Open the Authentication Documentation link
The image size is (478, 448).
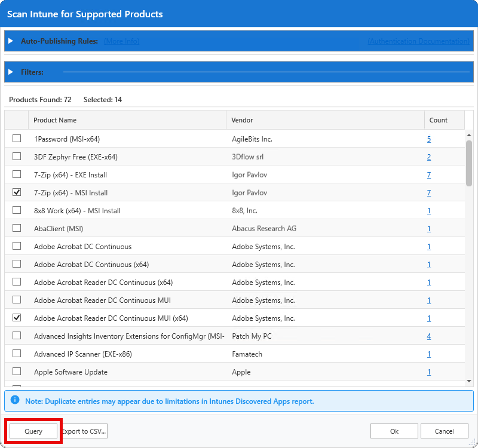(x=418, y=41)
